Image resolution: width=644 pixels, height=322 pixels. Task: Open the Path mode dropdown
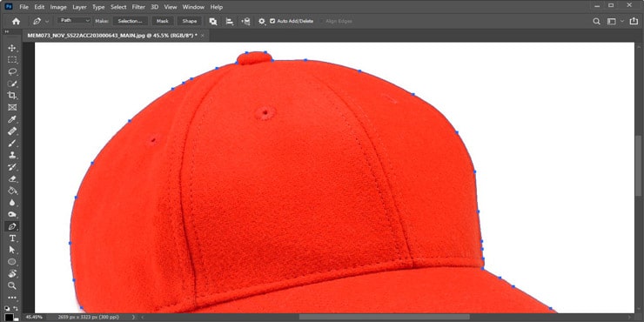click(74, 21)
